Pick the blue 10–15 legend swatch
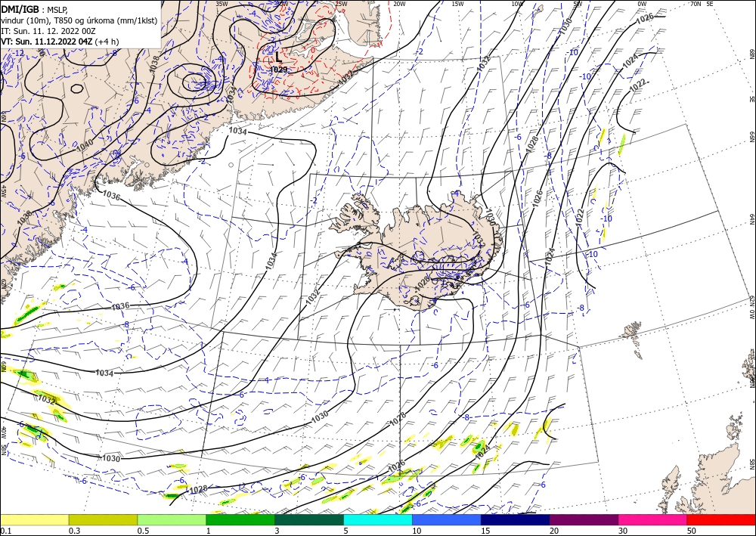 pos(447,519)
